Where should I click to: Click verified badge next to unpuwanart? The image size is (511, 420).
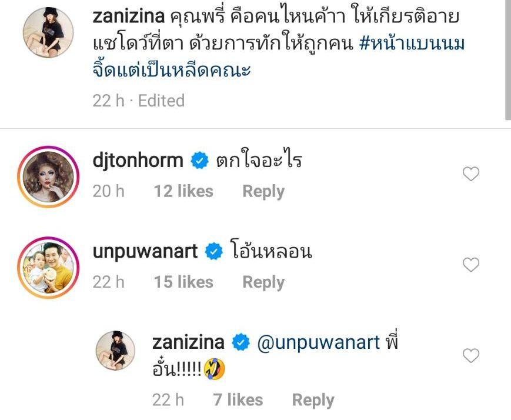(214, 251)
